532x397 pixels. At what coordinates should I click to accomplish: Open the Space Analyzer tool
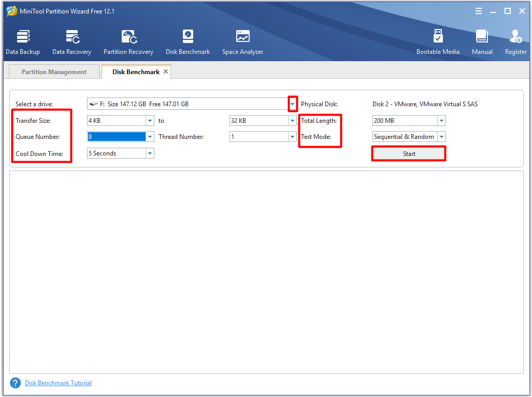(x=242, y=42)
